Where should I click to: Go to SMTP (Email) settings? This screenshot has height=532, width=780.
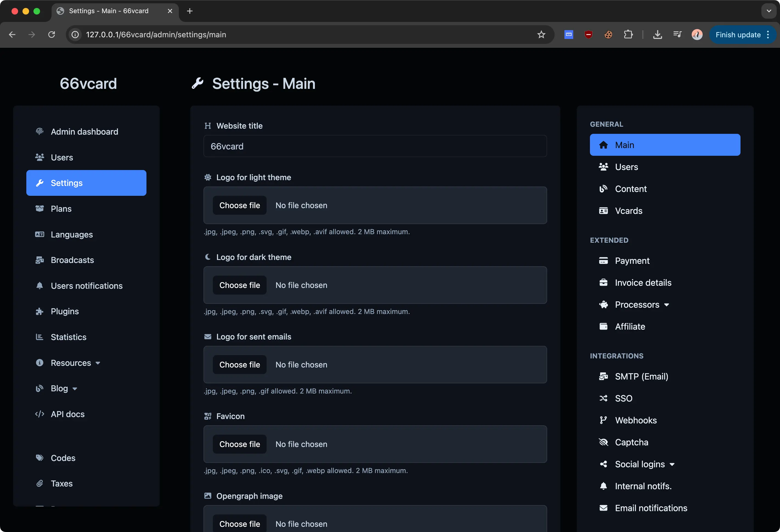(x=641, y=376)
